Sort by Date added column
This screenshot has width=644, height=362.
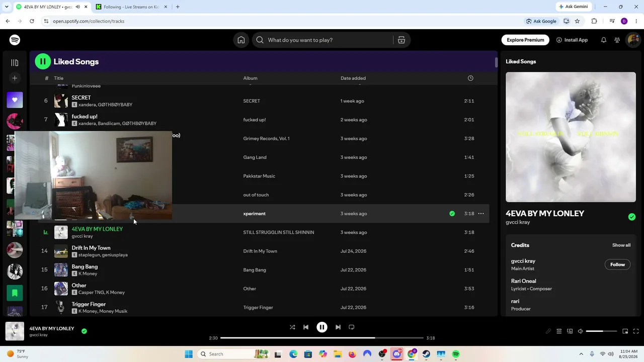click(353, 78)
